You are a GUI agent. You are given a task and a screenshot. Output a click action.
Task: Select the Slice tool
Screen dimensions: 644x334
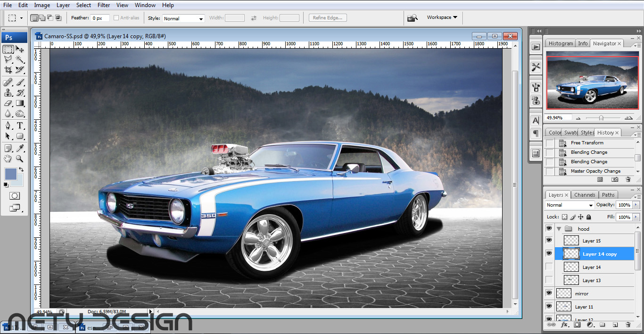pos(20,70)
